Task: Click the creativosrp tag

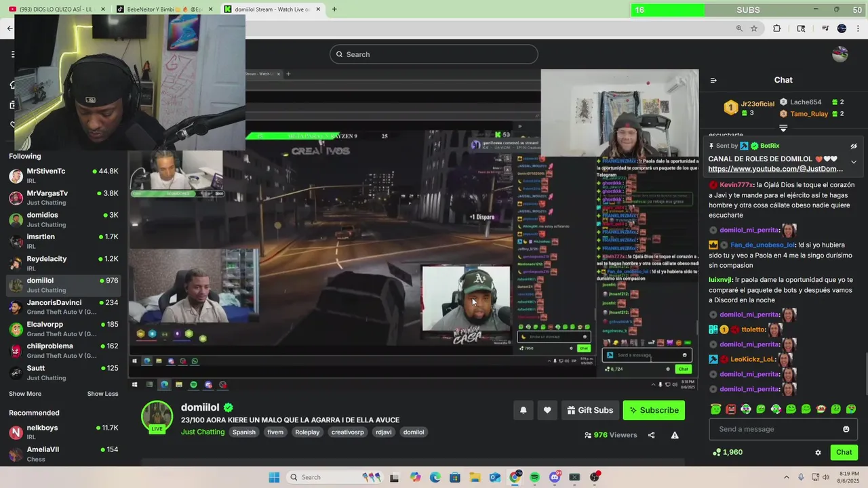Action: point(347,432)
